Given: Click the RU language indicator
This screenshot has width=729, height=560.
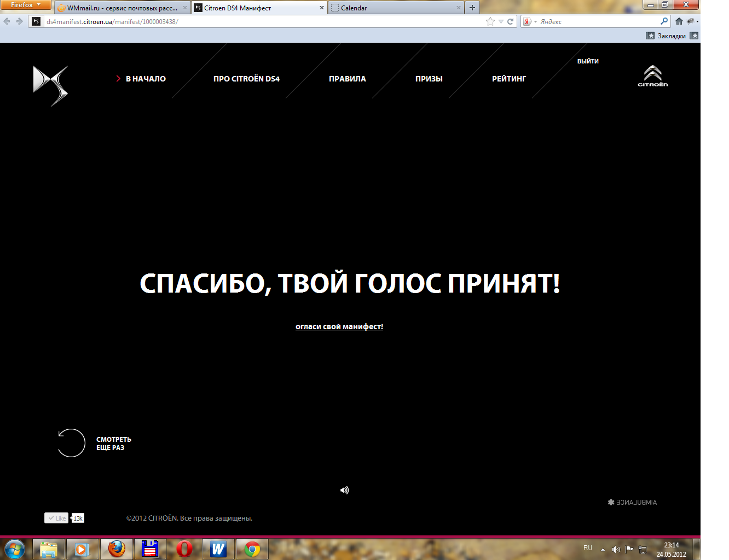Looking at the screenshot, I should tap(588, 548).
